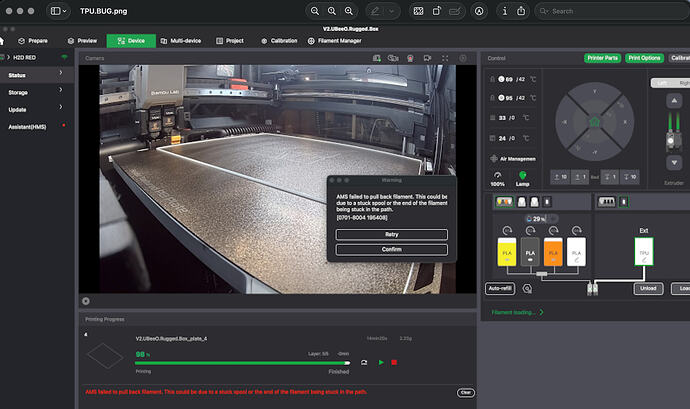This screenshot has height=409, width=690.
Task: Click left nozzle temperature 69 value
Action: pyautogui.click(x=509, y=79)
